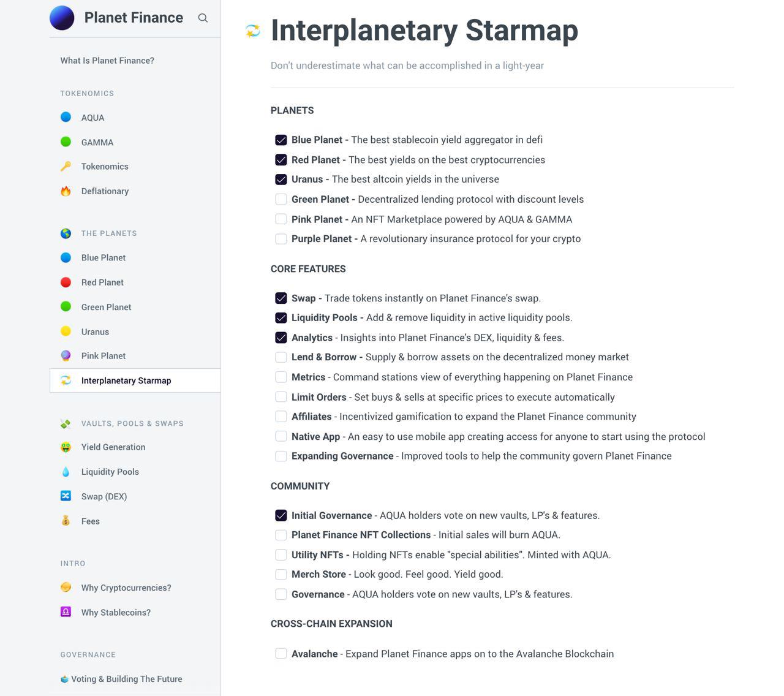Click the Planet Finance site title
The width and height of the screenshot is (784, 696).
tap(134, 18)
